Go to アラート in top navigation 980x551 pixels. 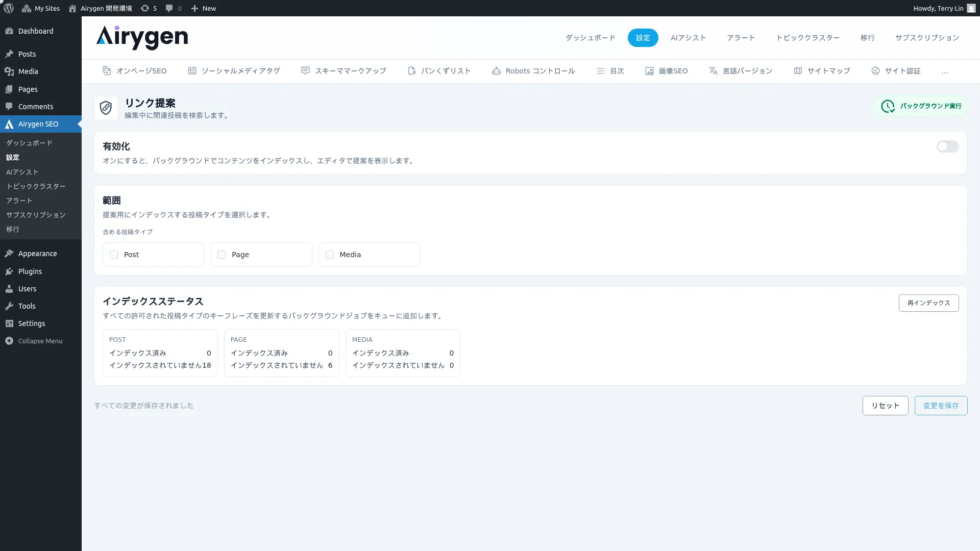coord(741,38)
